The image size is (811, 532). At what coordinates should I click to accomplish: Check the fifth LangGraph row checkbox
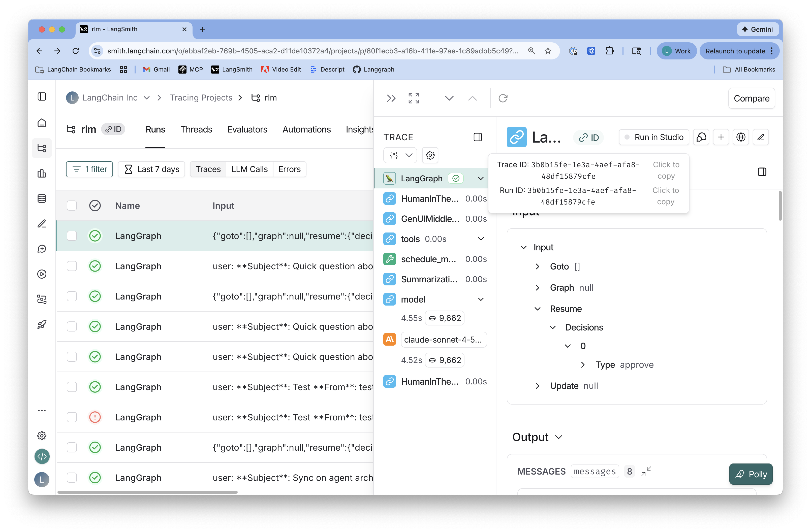[72, 357]
